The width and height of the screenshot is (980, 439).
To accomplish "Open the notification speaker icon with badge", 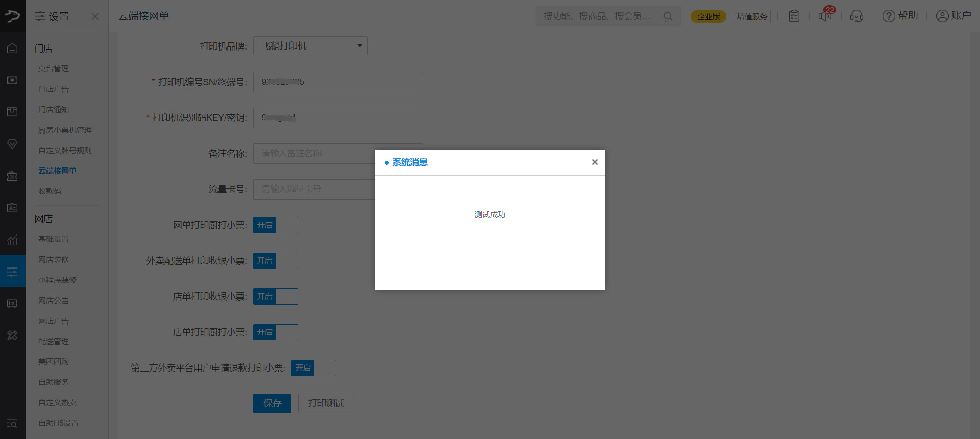I will pos(825,16).
